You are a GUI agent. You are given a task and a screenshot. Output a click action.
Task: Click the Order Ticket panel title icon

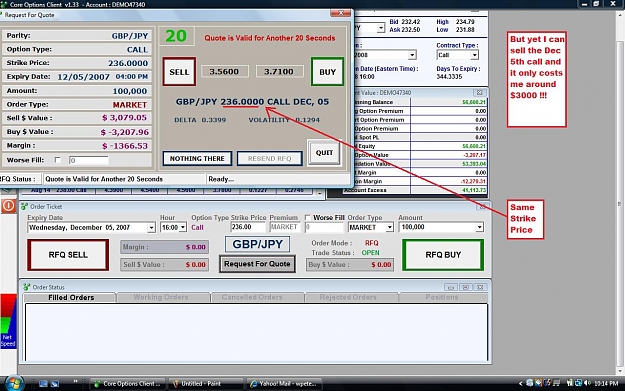coord(25,206)
